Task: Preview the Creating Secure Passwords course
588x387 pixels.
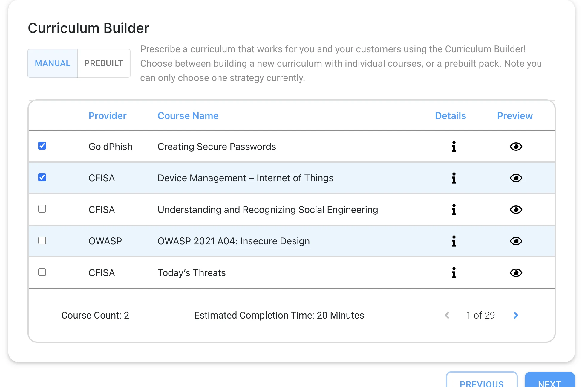Action: click(516, 147)
